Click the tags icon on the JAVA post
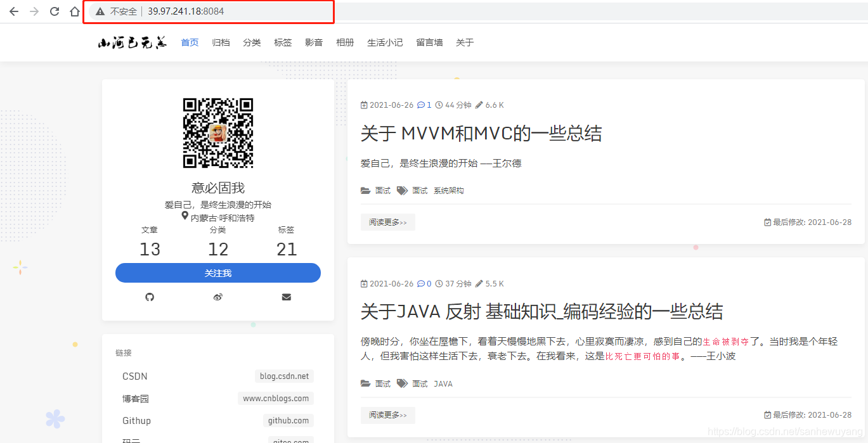The width and height of the screenshot is (868, 443). point(402,383)
